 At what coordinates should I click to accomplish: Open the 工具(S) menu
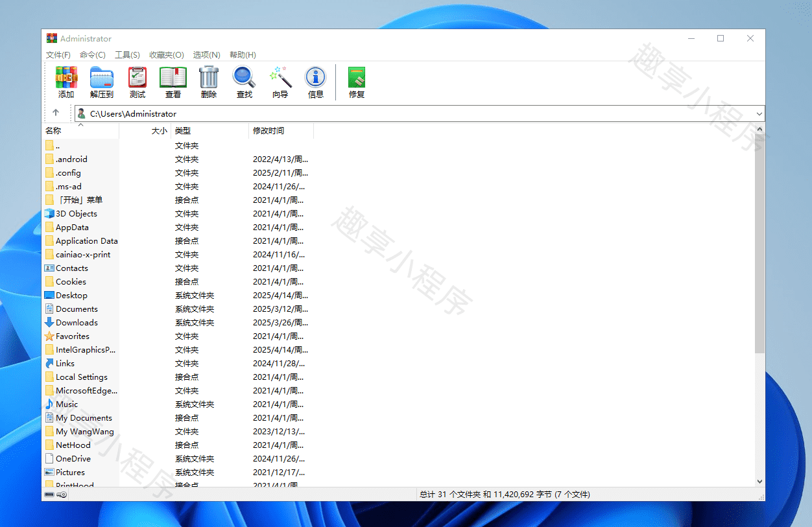coord(127,55)
